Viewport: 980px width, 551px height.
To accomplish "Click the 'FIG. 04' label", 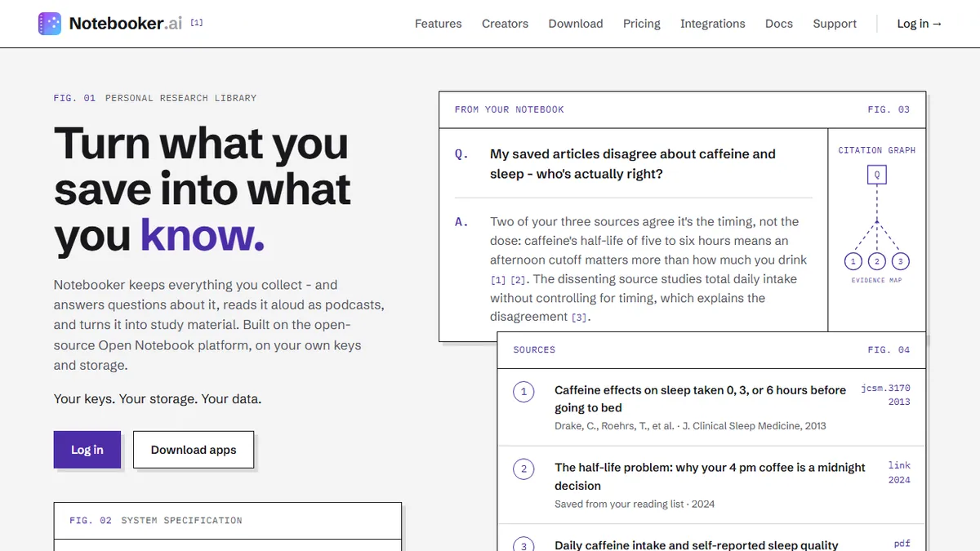I will click(x=889, y=349).
